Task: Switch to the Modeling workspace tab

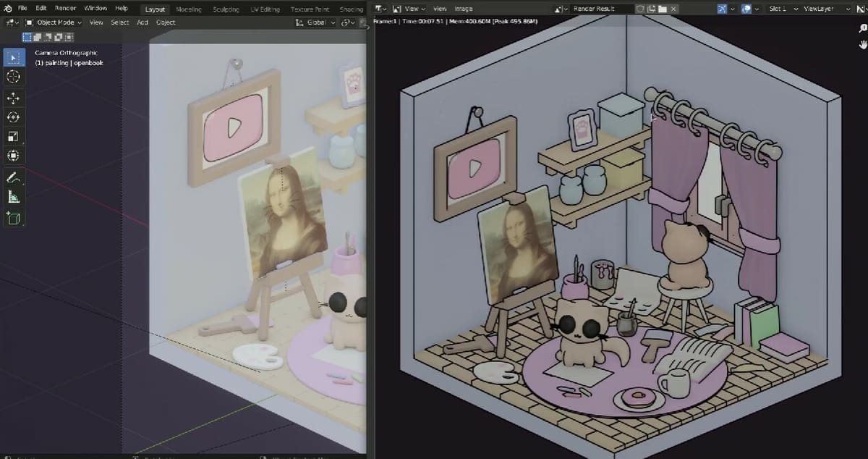Action: [189, 9]
